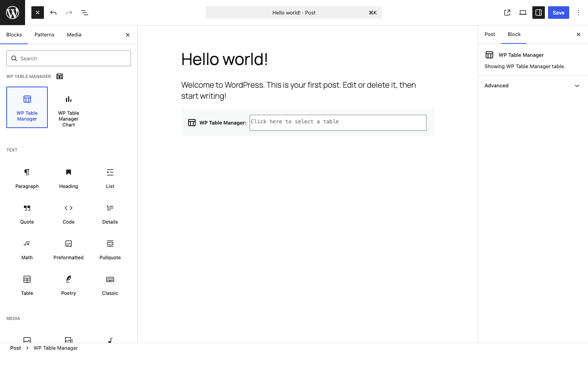Focus the block Search field
Screen dimensions: 588x365
(69, 58)
